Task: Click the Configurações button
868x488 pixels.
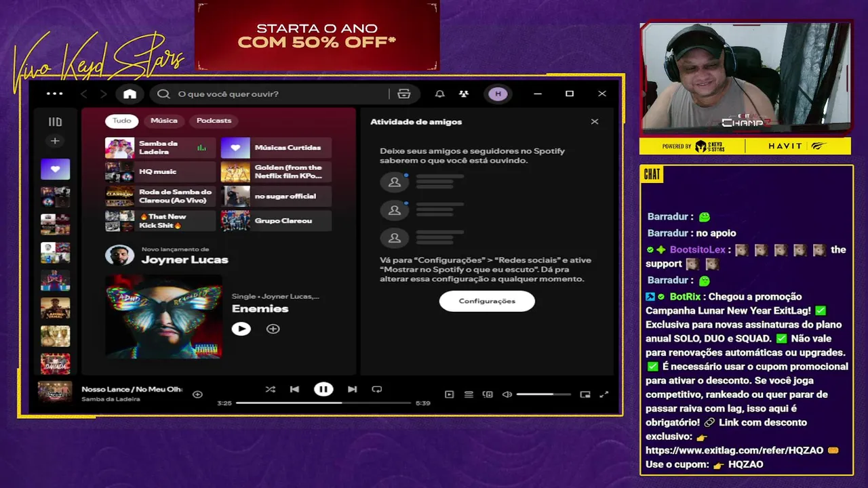Action: point(487,301)
